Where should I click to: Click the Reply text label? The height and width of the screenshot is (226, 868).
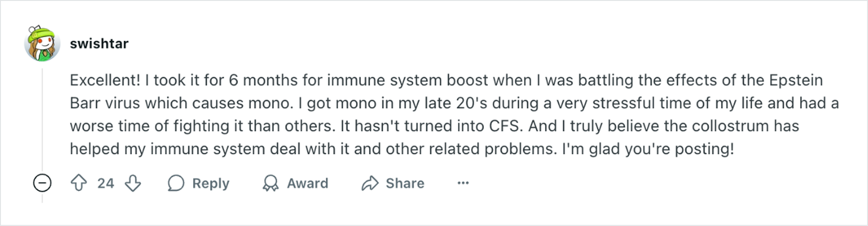[211, 184]
